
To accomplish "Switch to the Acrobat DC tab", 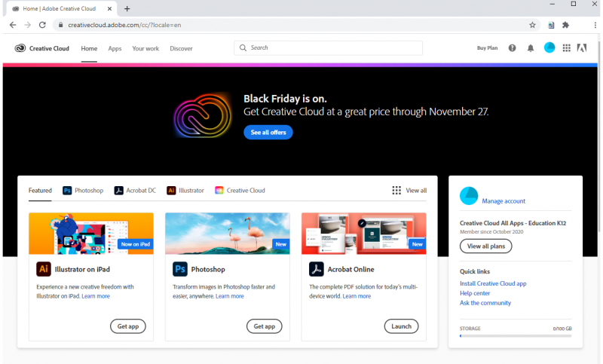I will (x=135, y=190).
